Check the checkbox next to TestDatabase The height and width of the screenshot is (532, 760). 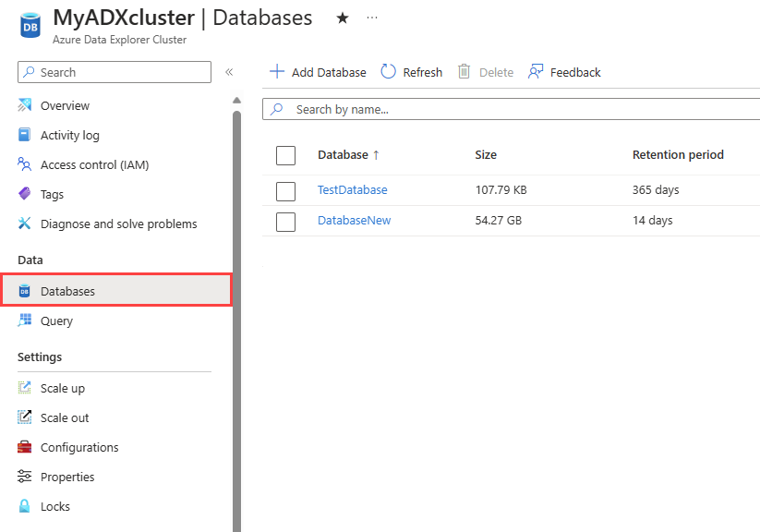[285, 188]
